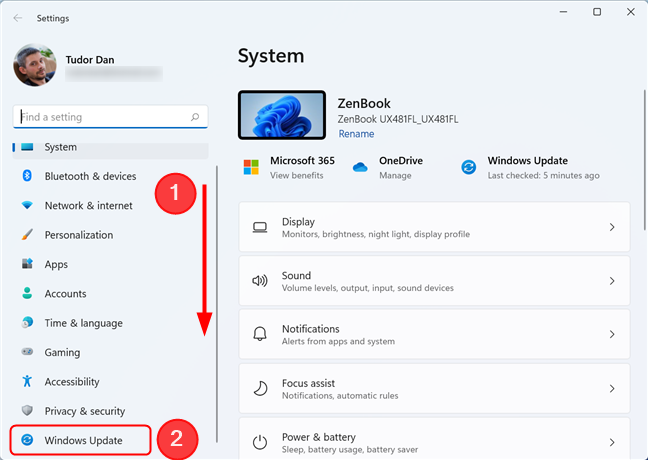
Task: Click the Apps sidebar icon
Action: 27,264
